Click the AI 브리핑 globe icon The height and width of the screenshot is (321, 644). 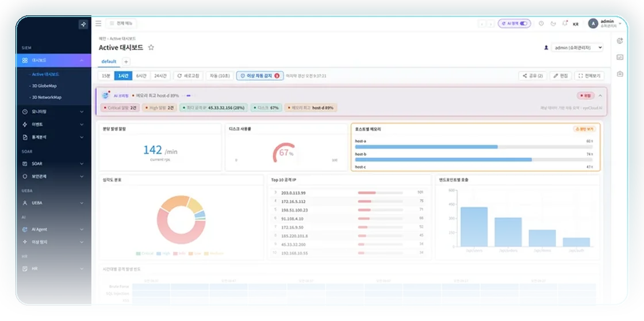click(106, 95)
